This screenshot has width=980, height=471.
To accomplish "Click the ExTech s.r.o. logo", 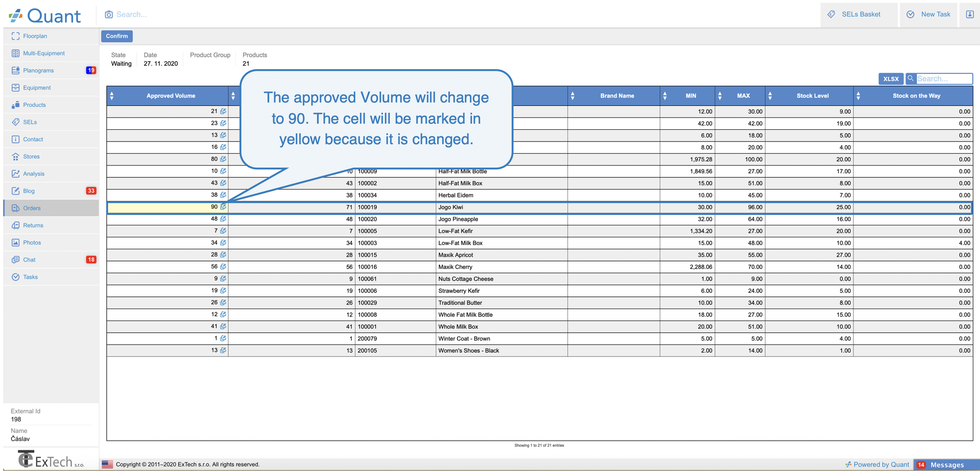I will click(x=51, y=459).
